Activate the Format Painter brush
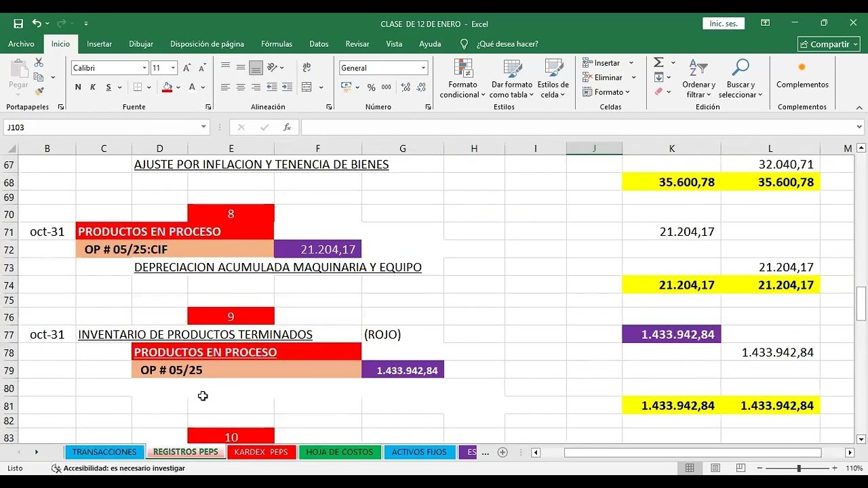Image resolution: width=868 pixels, height=488 pixels. click(x=39, y=91)
